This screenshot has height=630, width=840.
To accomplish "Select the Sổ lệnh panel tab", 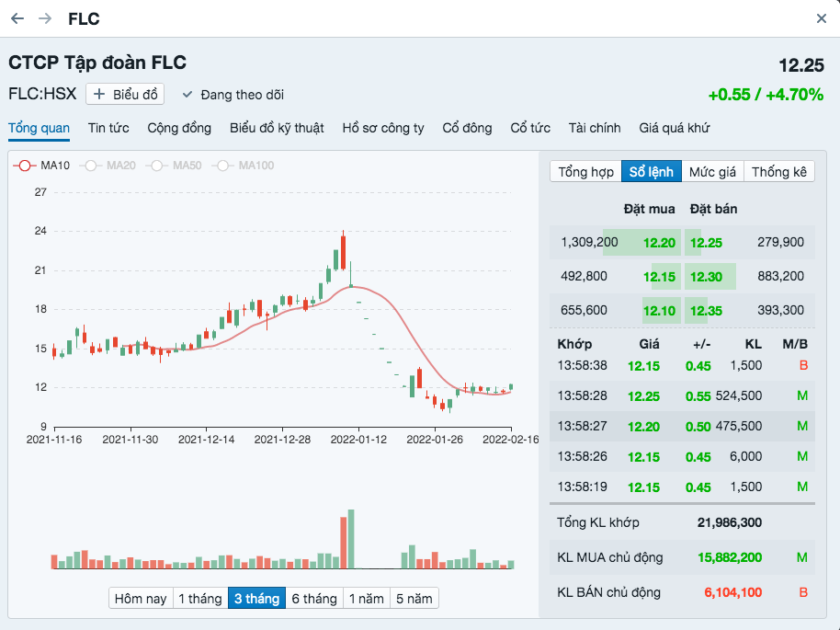I will coord(652,172).
